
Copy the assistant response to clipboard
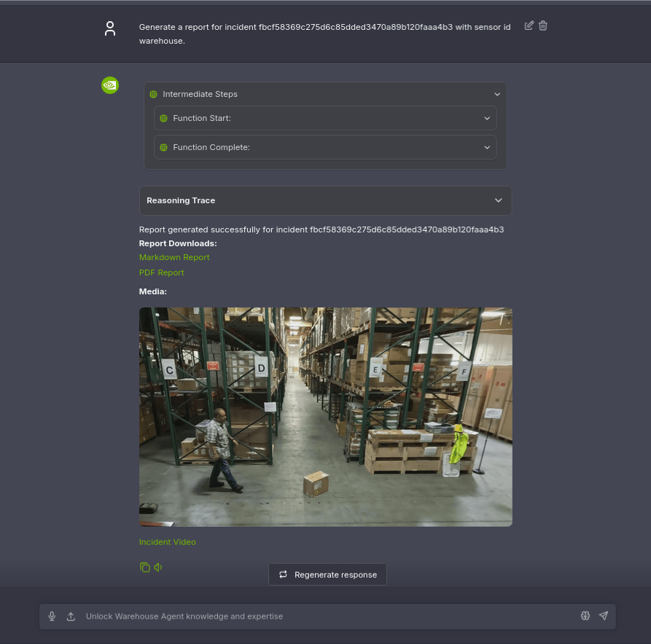point(144,567)
